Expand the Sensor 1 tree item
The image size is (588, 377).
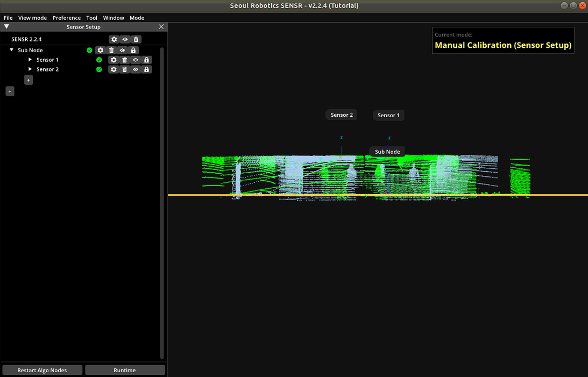click(30, 60)
